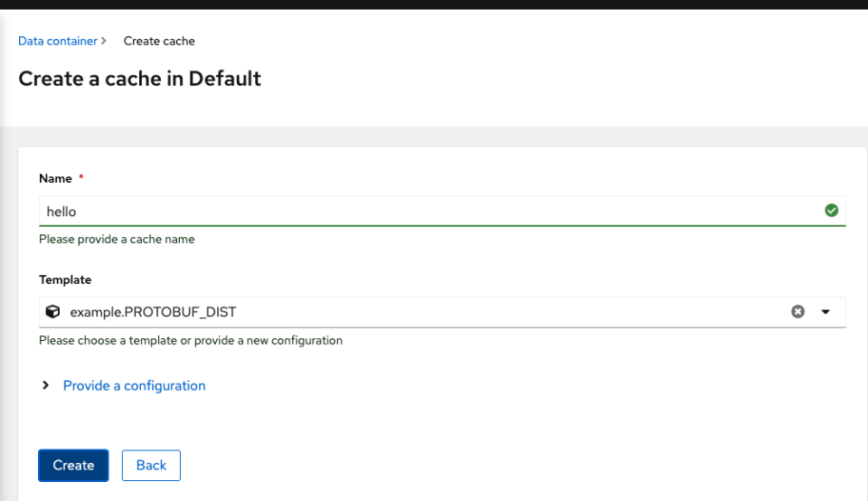Clear the selected template with the X icon
The height and width of the screenshot is (501, 868).
click(797, 312)
